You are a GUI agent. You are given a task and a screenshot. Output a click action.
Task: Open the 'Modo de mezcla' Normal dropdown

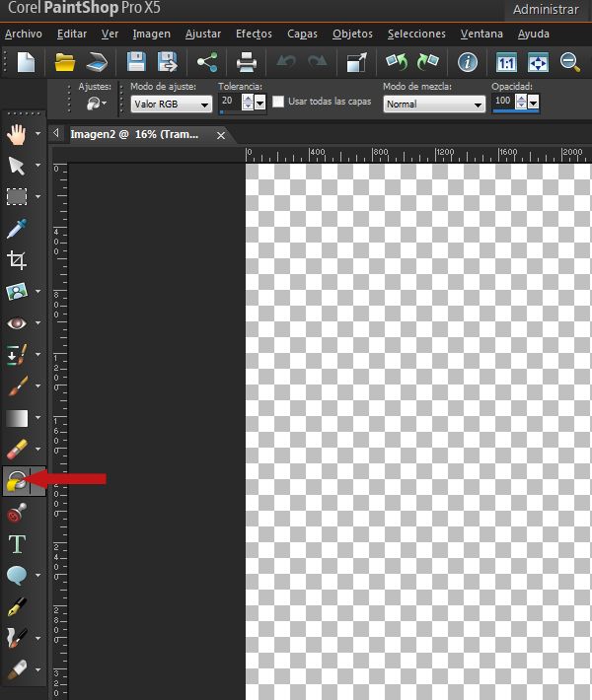[x=434, y=105]
